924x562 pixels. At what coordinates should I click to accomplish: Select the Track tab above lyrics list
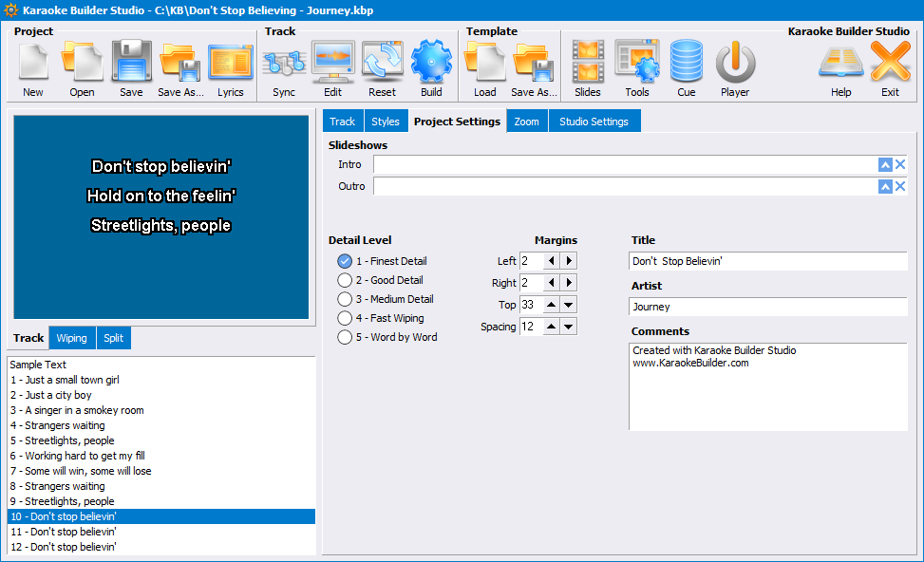[28, 338]
